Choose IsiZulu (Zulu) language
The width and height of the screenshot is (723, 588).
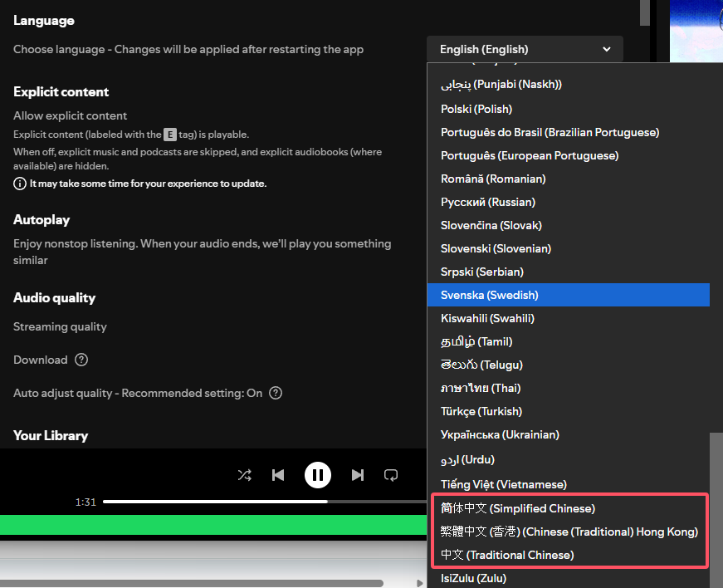(x=473, y=578)
